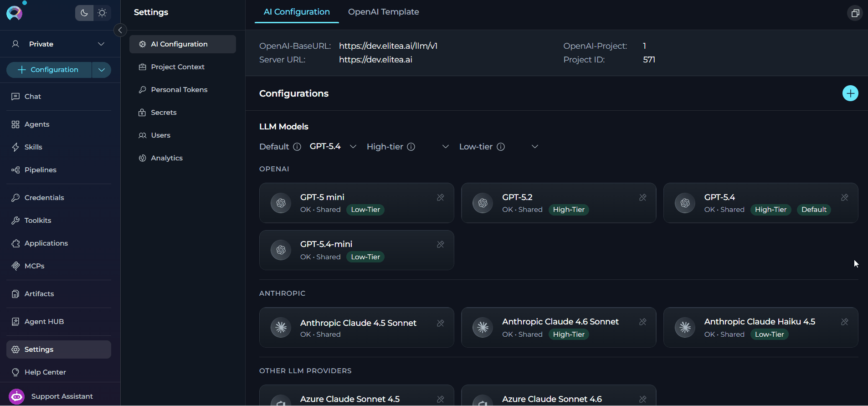Click the Server URL value https://dev.elitea.ai
Viewport: 868px width, 406px height.
[375, 60]
